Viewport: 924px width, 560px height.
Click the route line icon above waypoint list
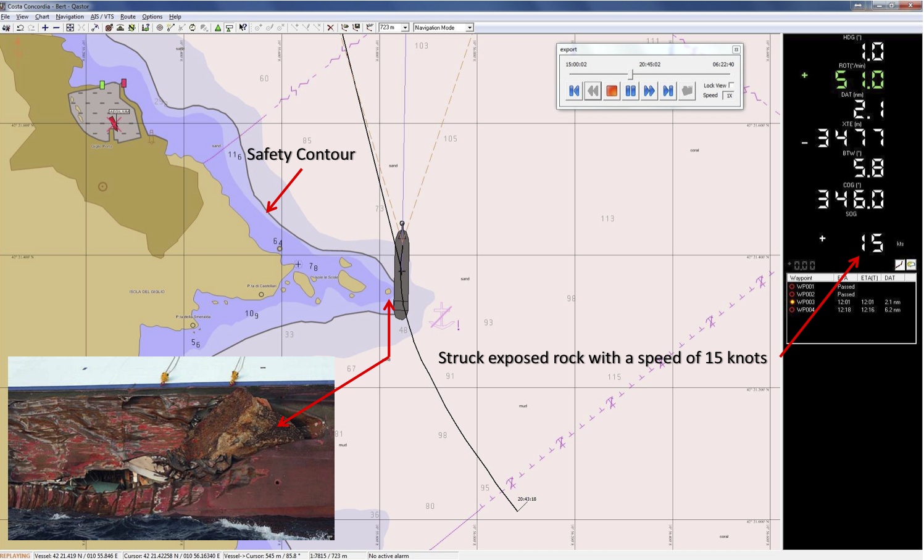tap(899, 265)
